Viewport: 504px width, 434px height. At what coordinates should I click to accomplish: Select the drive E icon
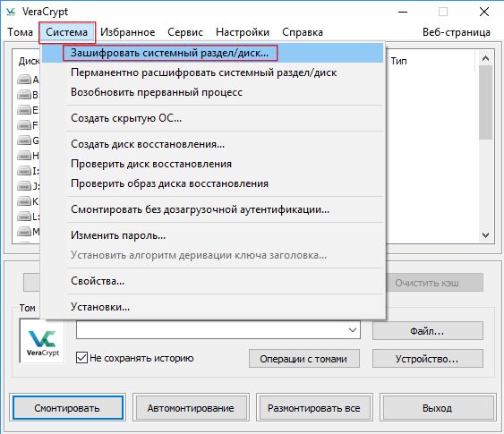tap(24, 110)
